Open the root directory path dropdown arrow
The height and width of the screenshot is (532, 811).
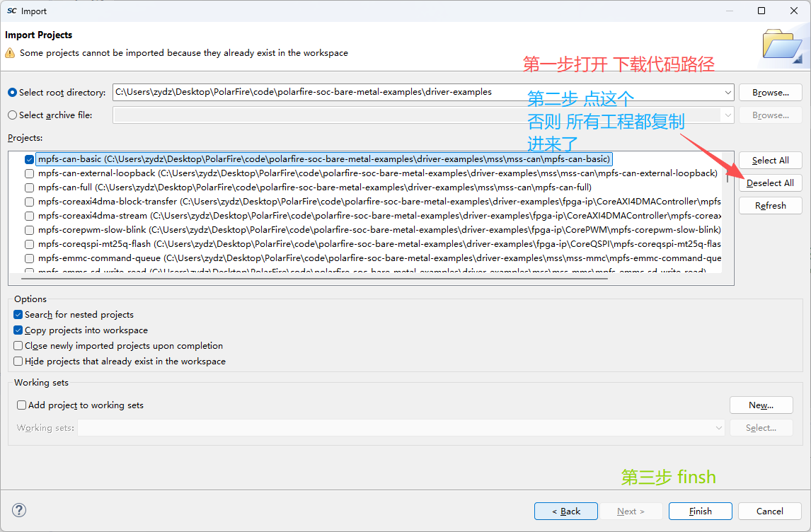[x=727, y=93]
